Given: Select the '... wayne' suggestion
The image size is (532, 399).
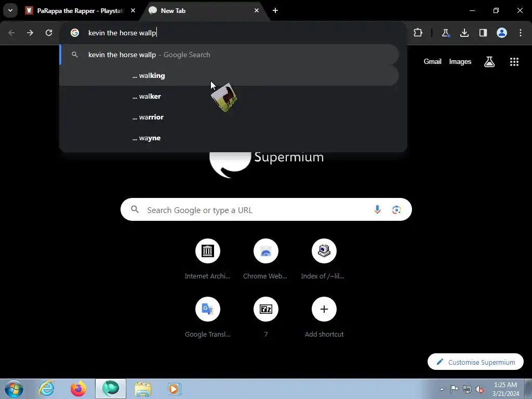Looking at the screenshot, I should 229,138.
